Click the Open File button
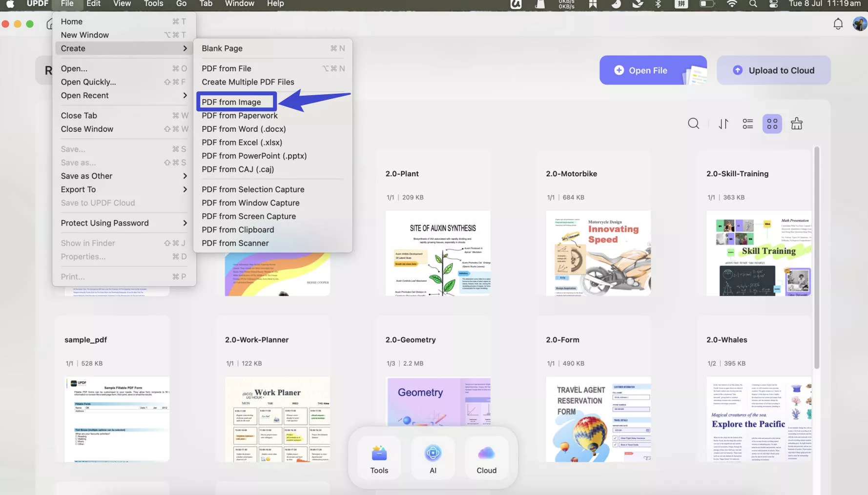868x495 pixels. 653,70
